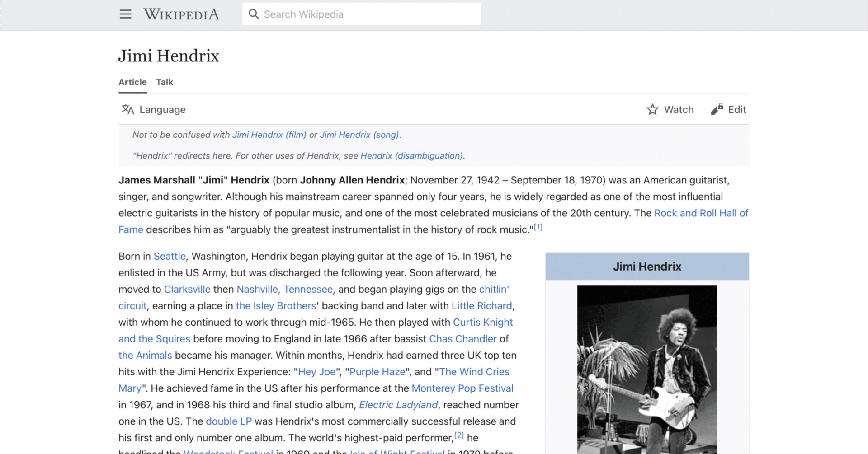Open the Isley Brothers link
Viewport: 868px width, 454px height.
pos(276,306)
